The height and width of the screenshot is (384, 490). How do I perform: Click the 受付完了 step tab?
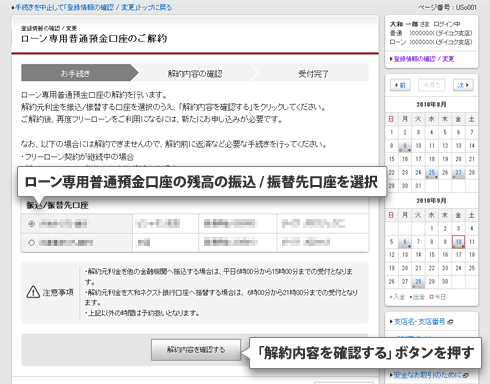[x=313, y=73]
